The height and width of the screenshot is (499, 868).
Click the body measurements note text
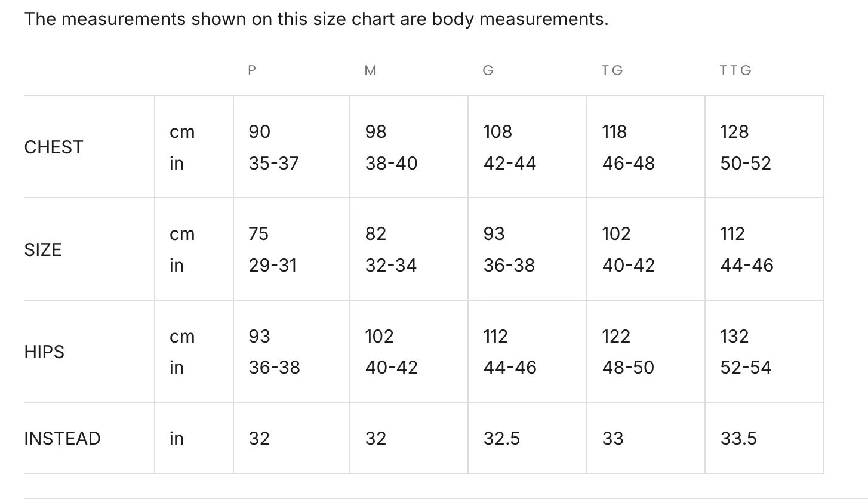click(x=316, y=19)
